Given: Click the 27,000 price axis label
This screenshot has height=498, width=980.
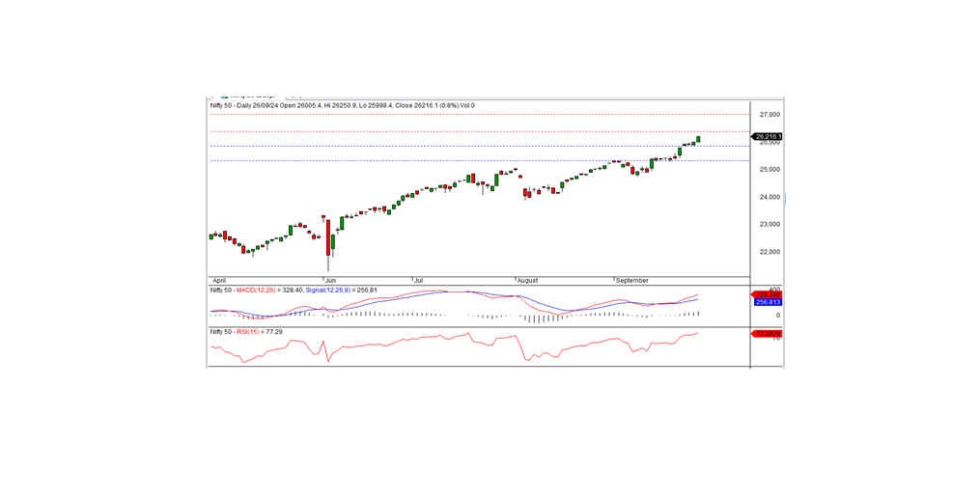Looking at the screenshot, I should point(768,114).
